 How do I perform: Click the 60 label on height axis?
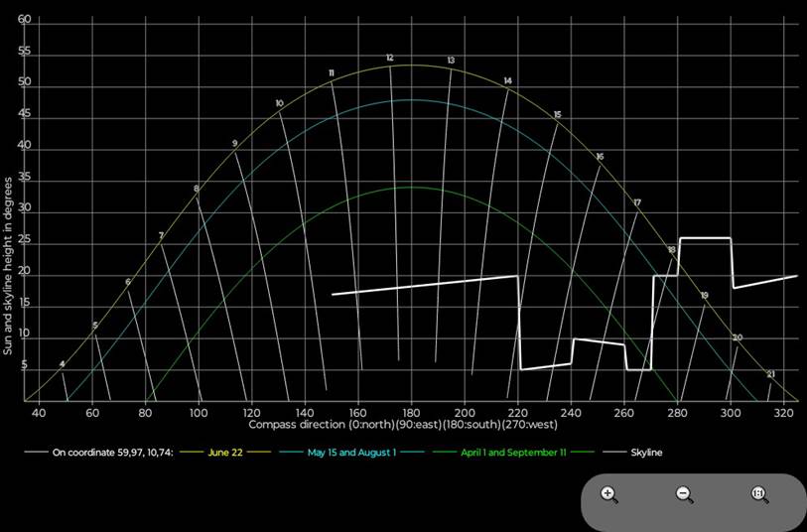[24, 20]
